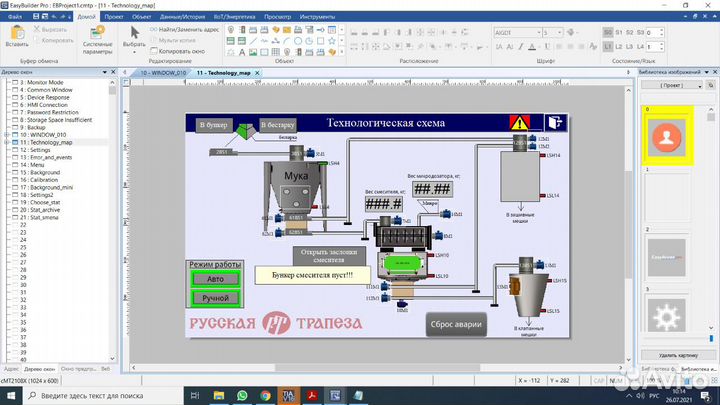This screenshot has width=720, height=405.
Task: Expand tree node '10 : WINDOW_010'
Action: (x=7, y=135)
